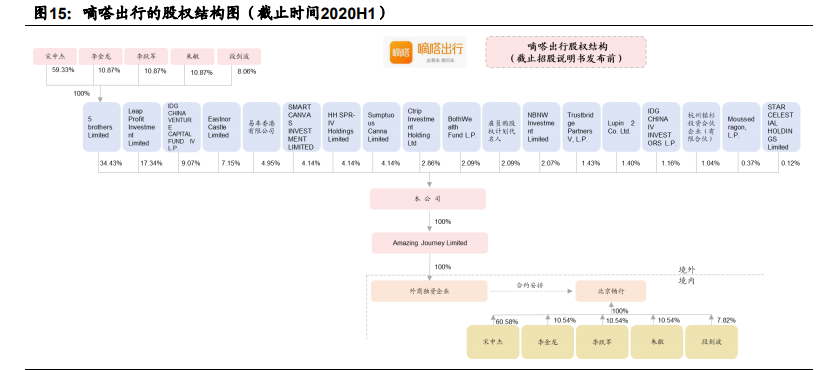824x370 pixels.
Task: Select the 北京畅行 box
Action: [611, 291]
